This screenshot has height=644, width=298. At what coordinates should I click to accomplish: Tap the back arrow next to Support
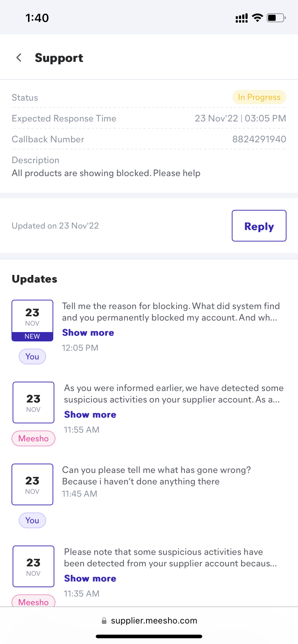coord(19,57)
